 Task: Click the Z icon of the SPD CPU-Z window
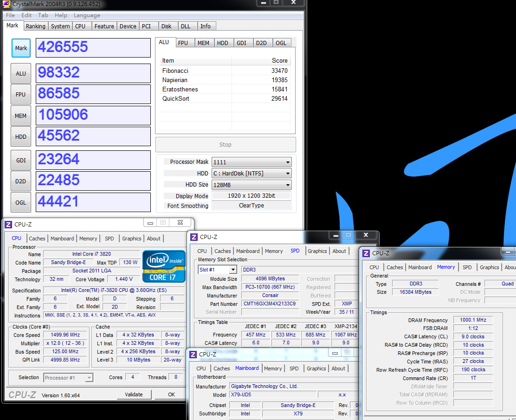[x=194, y=237]
